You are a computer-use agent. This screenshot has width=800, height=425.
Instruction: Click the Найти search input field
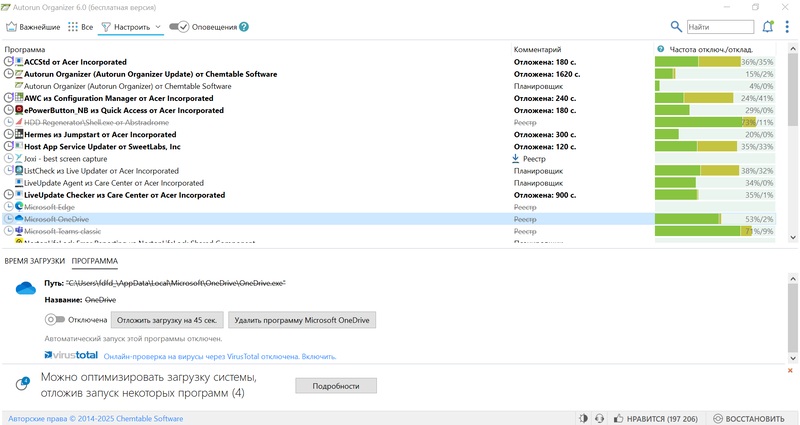(720, 28)
